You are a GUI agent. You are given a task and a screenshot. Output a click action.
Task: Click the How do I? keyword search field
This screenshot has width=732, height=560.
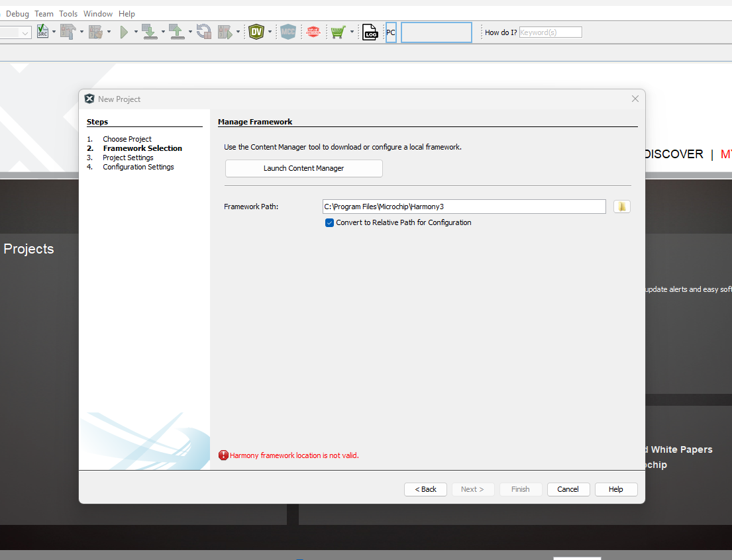click(550, 32)
